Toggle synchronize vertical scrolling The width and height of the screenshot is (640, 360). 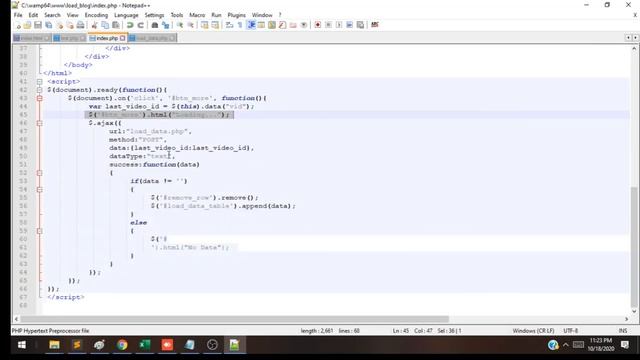point(204,25)
